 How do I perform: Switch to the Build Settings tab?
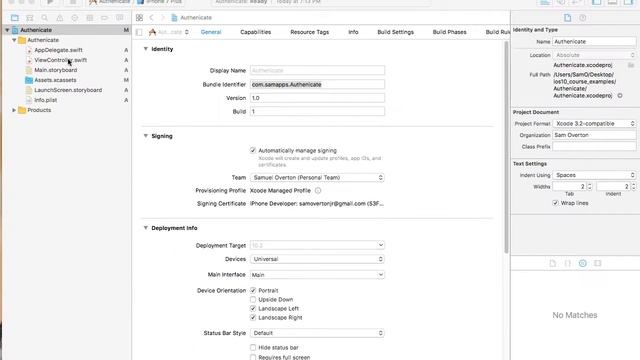[x=396, y=32]
